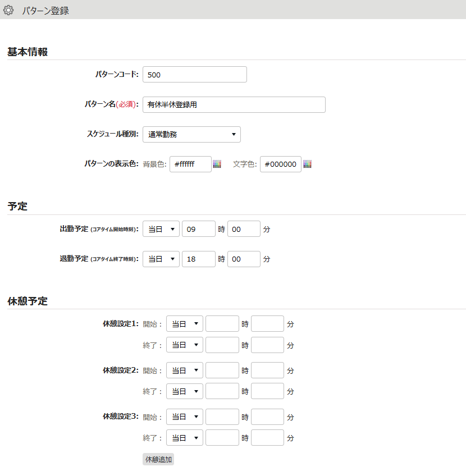Click the gear icon beside パターン登録
Screen dimensions: 466x476
coord(8,10)
